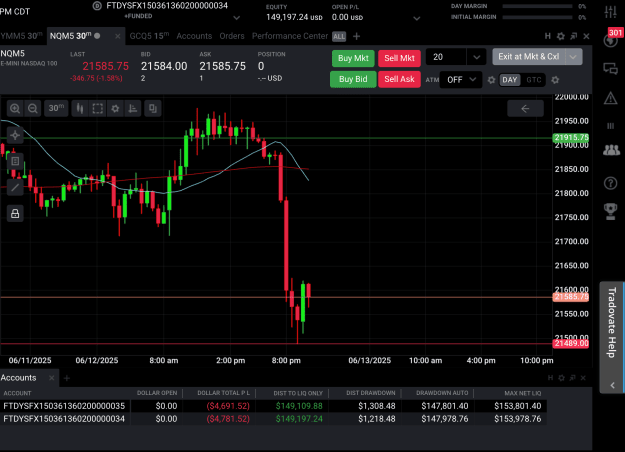Click the 21915.75 green price marker
625x452 pixels.
click(x=570, y=138)
